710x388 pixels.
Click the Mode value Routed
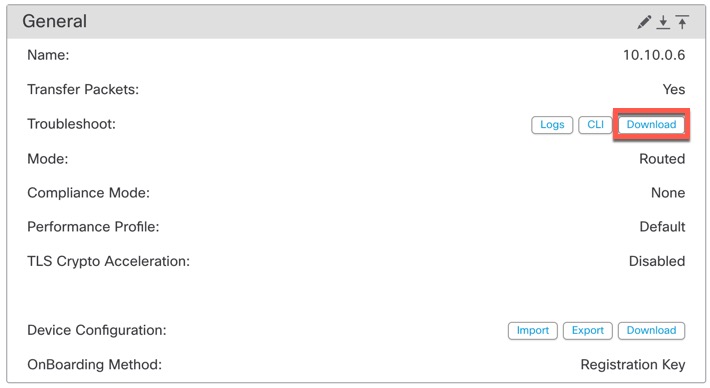(x=662, y=159)
